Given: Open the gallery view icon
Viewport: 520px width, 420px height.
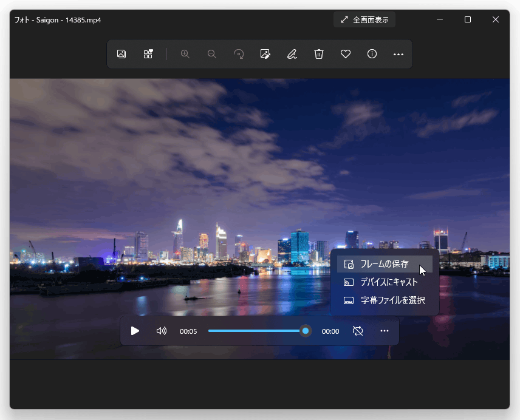Looking at the screenshot, I should (x=121, y=54).
